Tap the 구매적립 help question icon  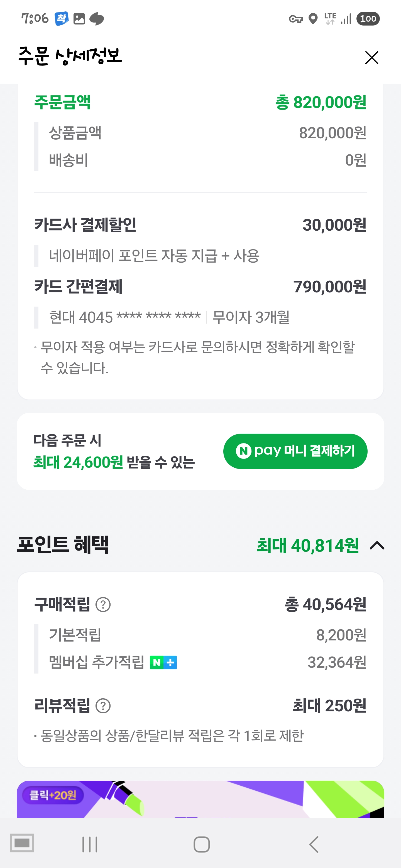[103, 605]
